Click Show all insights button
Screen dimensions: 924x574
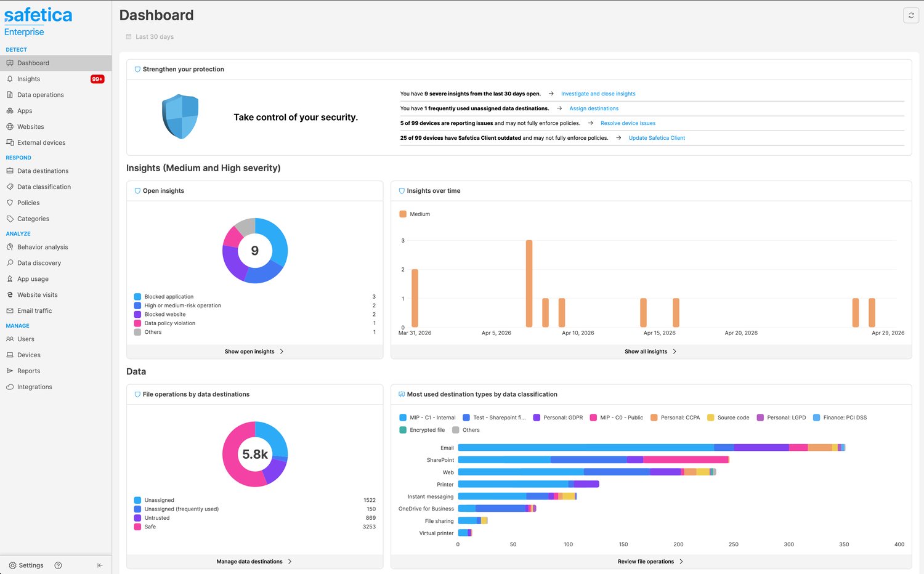coord(651,352)
